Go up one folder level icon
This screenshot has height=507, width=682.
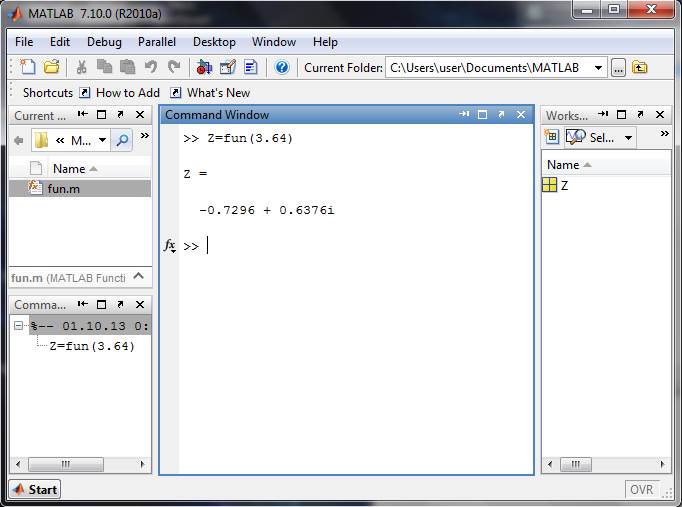tap(639, 68)
